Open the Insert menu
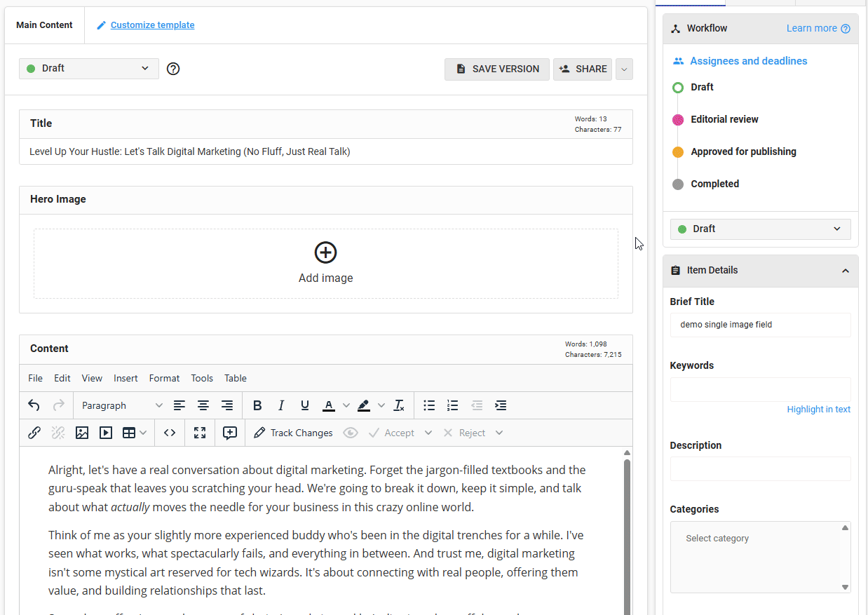The image size is (868, 615). coord(126,378)
